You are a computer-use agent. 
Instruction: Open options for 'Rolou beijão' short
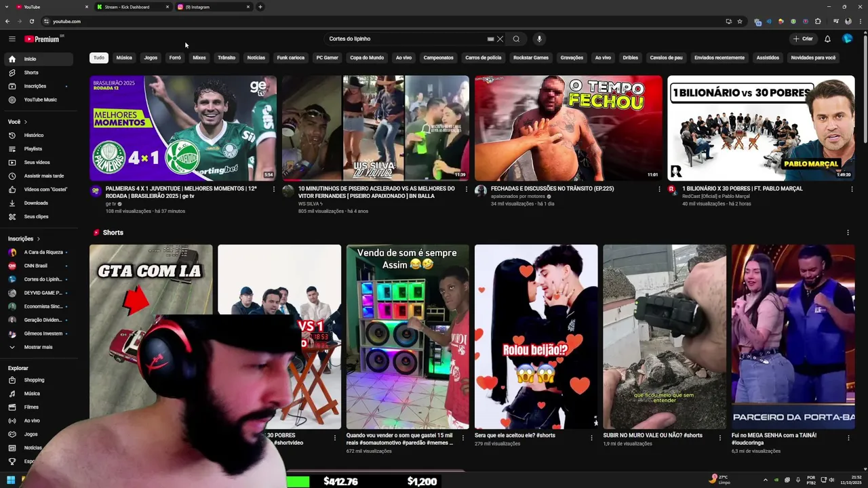click(x=591, y=439)
